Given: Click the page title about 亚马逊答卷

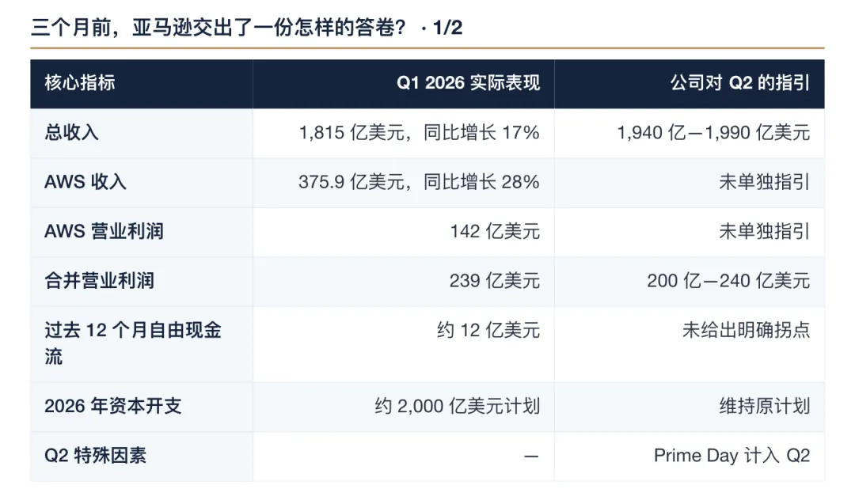Looking at the screenshot, I should pyautogui.click(x=218, y=27).
